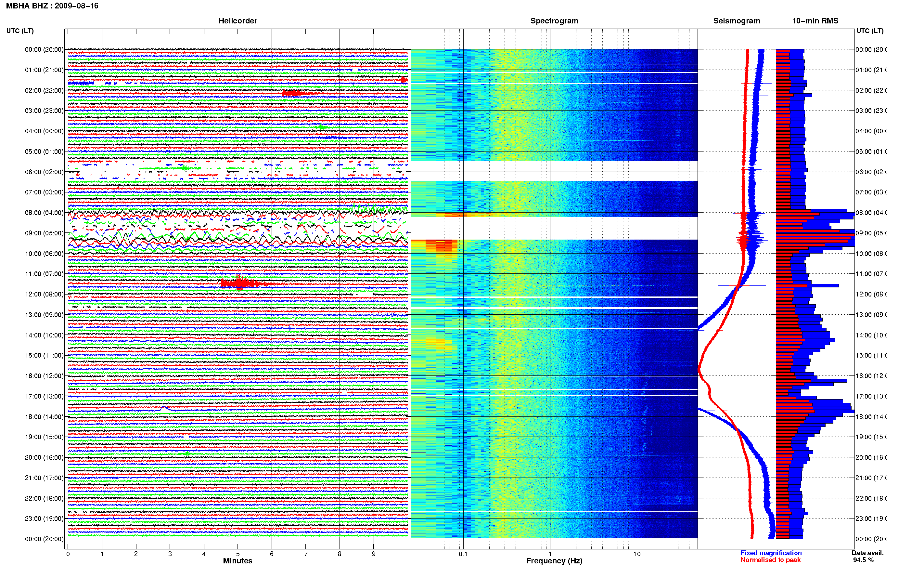Select the Helicorder panel heading

pyautogui.click(x=237, y=21)
